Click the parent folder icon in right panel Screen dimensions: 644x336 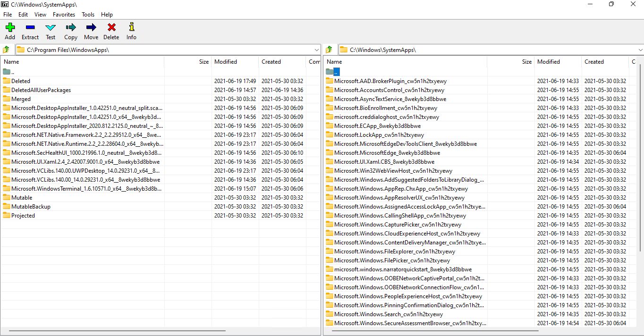point(330,72)
